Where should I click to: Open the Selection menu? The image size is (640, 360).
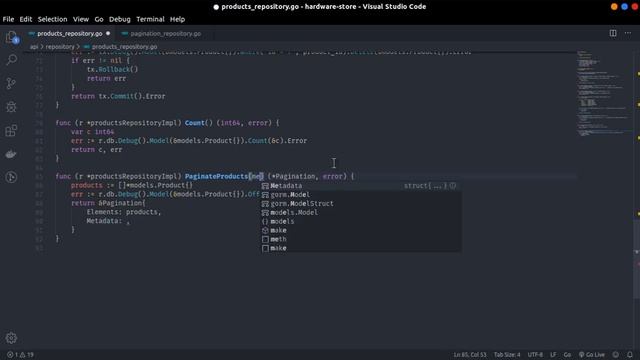(x=52, y=19)
